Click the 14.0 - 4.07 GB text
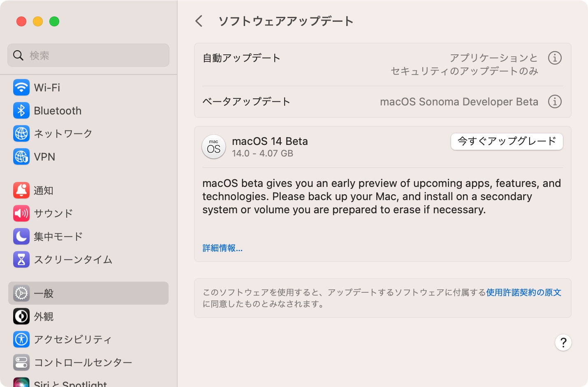The image size is (588, 387). coord(262,154)
